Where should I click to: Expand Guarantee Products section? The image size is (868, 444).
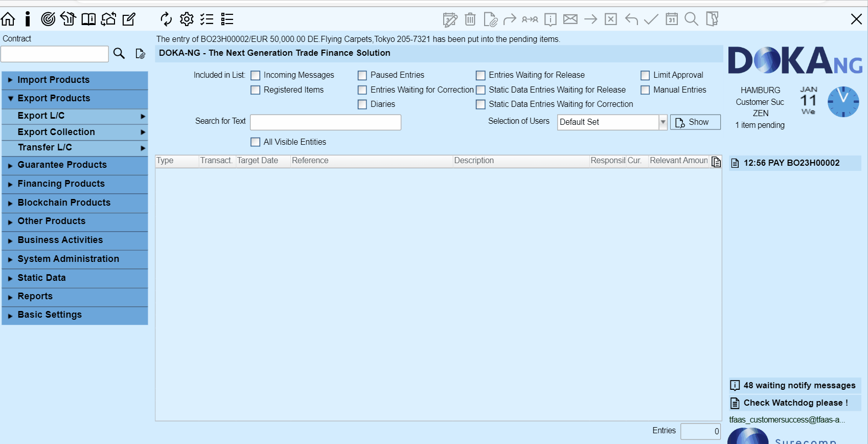pyautogui.click(x=75, y=165)
